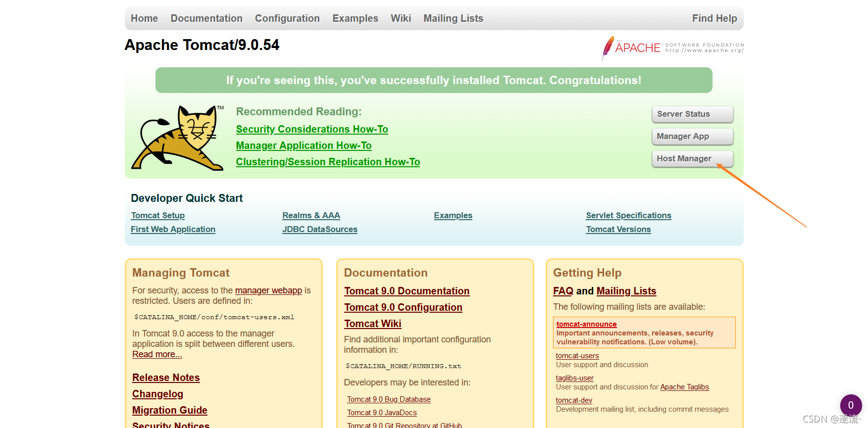
Task: Click the Developer Quick Start heading
Action: (x=187, y=198)
